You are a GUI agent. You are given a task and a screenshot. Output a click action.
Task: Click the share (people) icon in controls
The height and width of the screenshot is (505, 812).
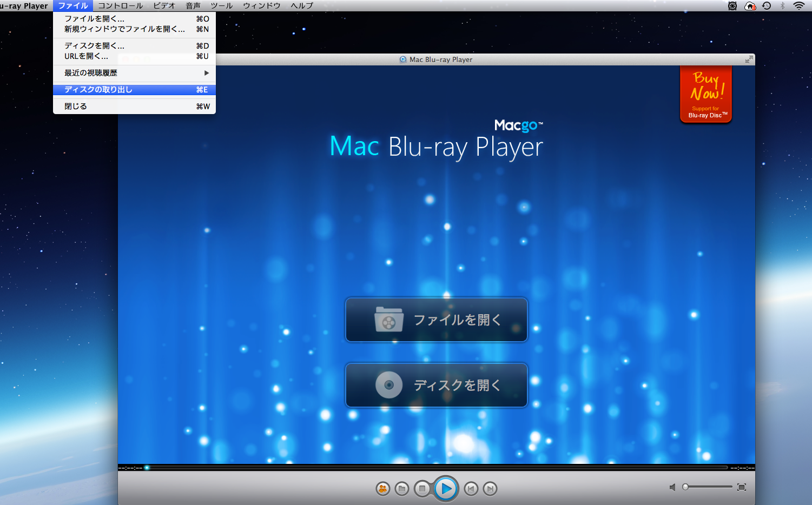click(x=383, y=489)
